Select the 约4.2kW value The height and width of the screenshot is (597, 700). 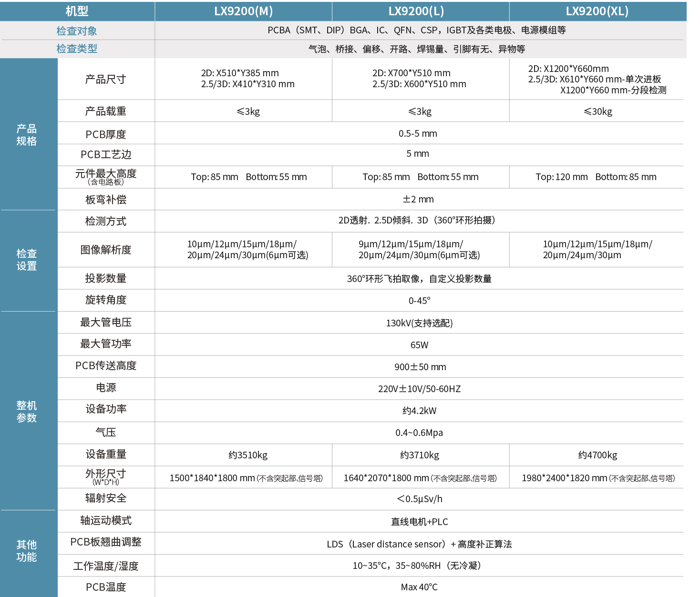point(420,411)
